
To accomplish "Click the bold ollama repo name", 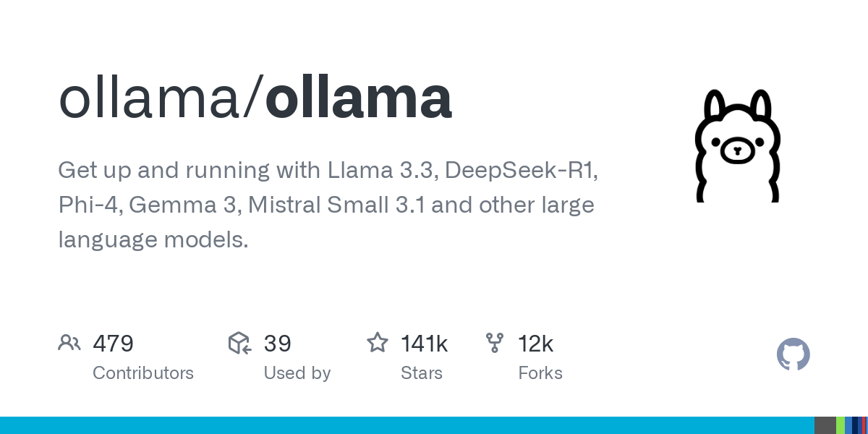I will point(359,98).
